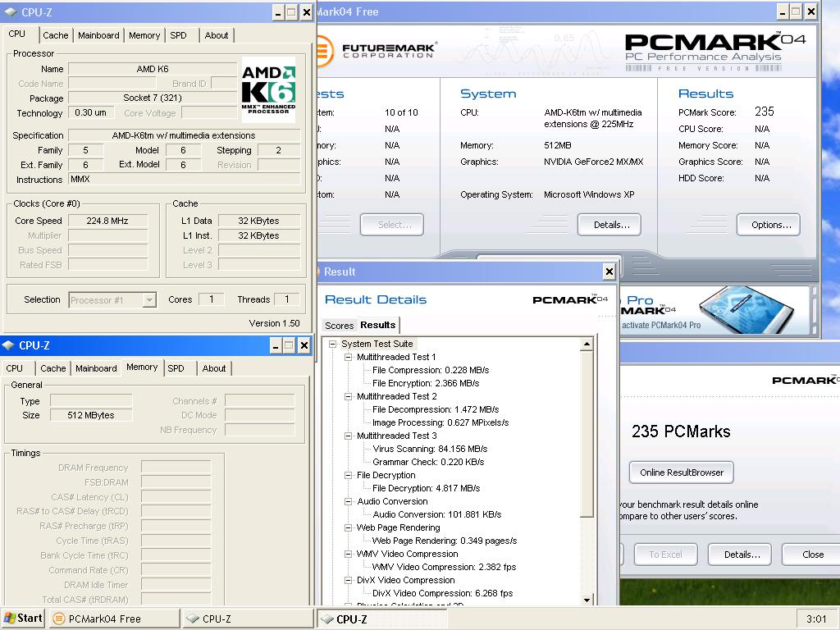Select the active CPU-Z taskbar entry
Viewport: 840px width, 630px height.
tap(381, 619)
